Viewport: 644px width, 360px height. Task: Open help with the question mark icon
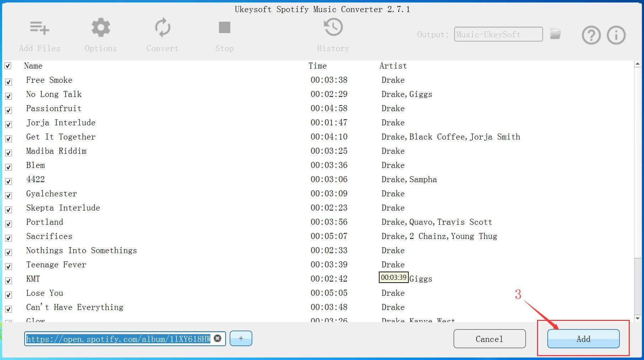591,35
